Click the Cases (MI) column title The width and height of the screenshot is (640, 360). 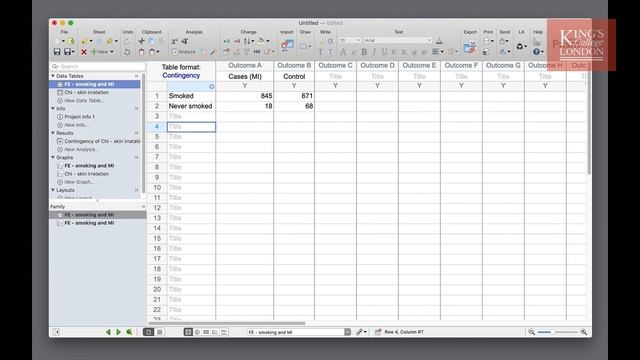click(x=244, y=76)
